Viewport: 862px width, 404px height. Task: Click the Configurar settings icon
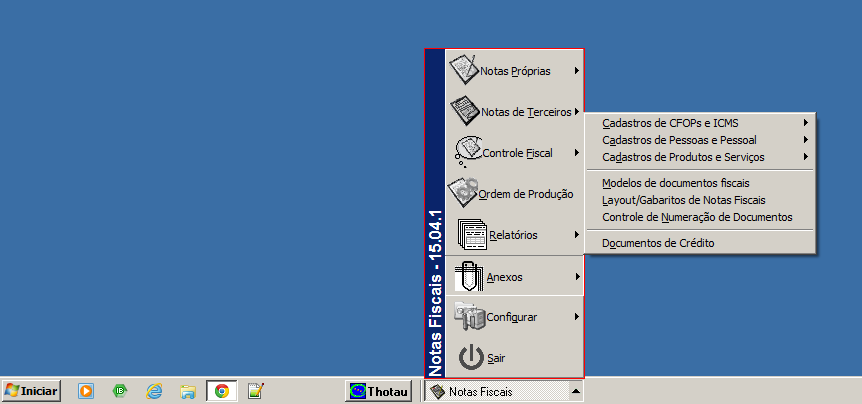469,316
